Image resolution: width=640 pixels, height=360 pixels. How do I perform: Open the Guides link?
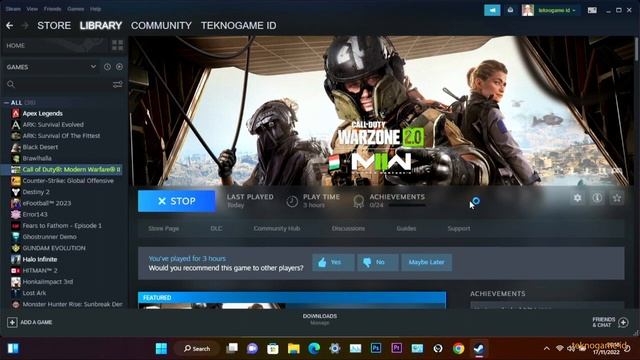point(406,229)
